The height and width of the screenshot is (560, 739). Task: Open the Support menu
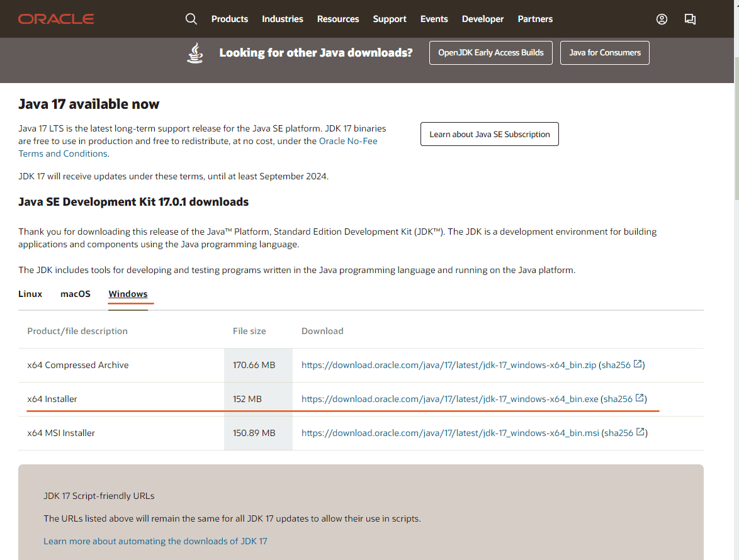[x=389, y=19]
